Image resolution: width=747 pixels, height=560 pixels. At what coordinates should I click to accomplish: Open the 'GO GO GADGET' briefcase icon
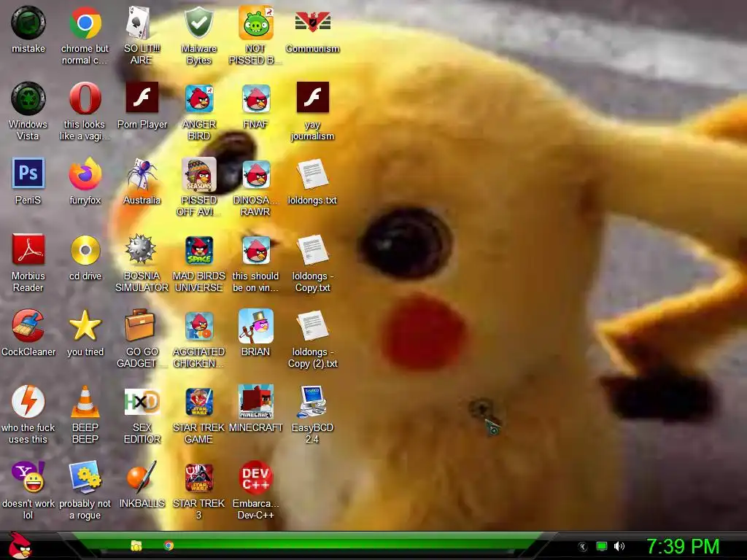[x=140, y=326]
